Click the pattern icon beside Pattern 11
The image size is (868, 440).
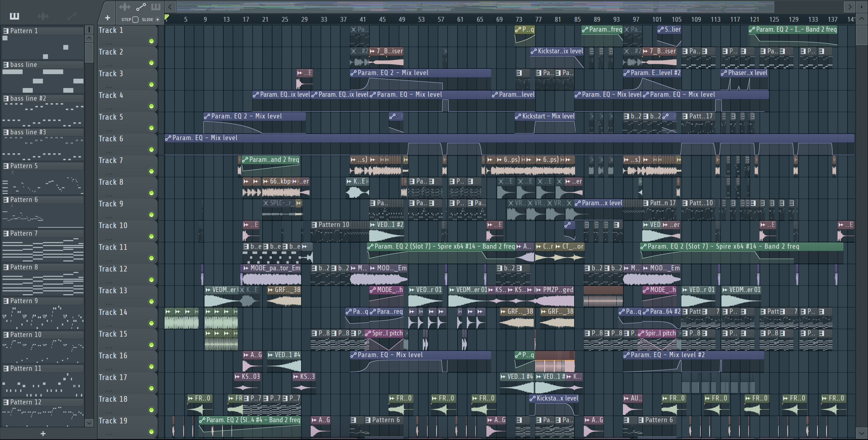coord(6,368)
